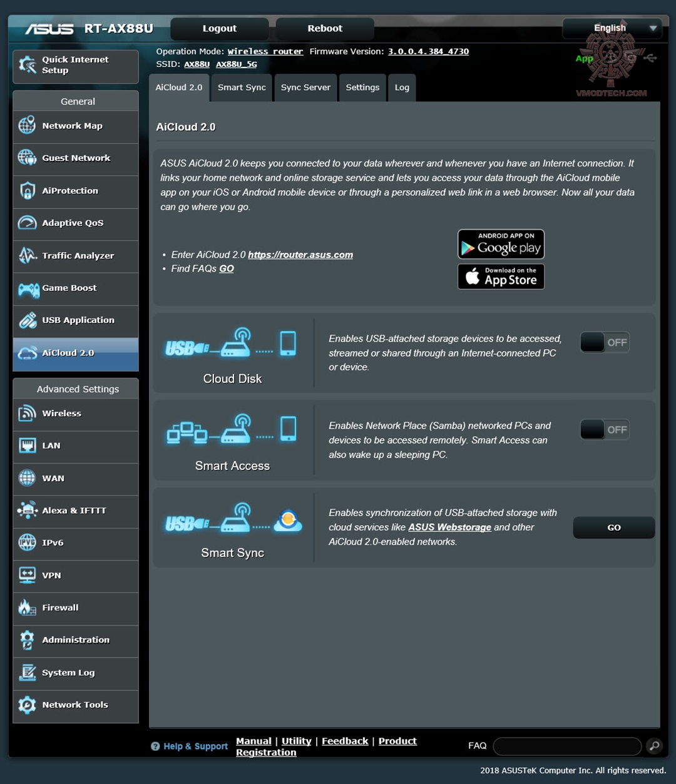Click the Traffic Analyzer waveform icon
The height and width of the screenshot is (784, 676).
(x=27, y=255)
